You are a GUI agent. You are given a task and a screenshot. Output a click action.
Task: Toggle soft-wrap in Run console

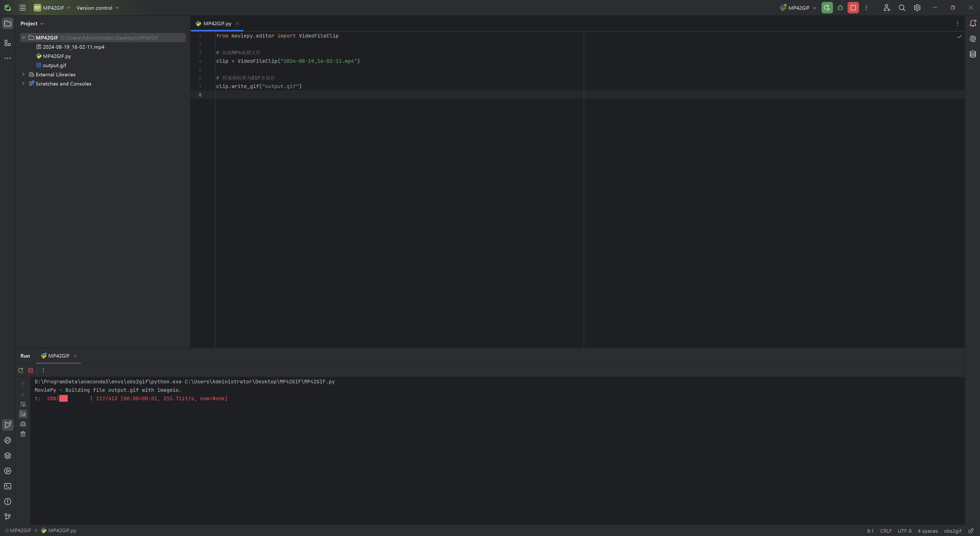click(x=23, y=404)
